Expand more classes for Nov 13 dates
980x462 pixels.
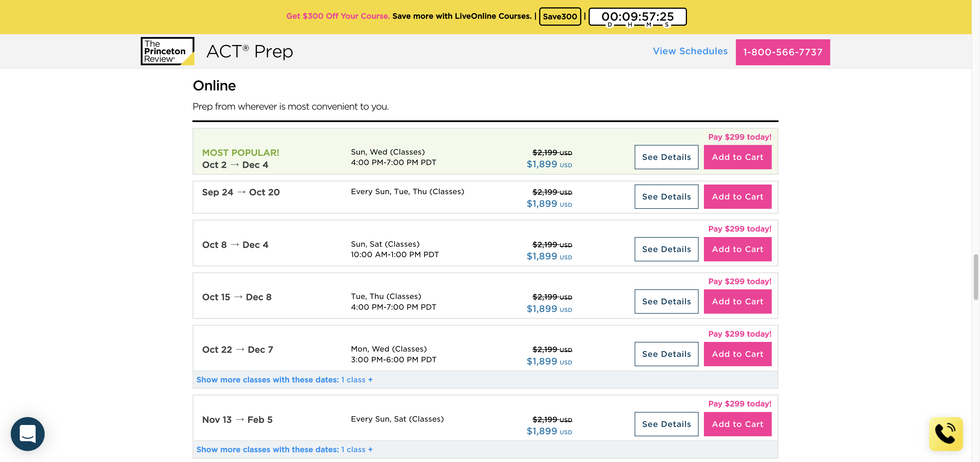(284, 450)
